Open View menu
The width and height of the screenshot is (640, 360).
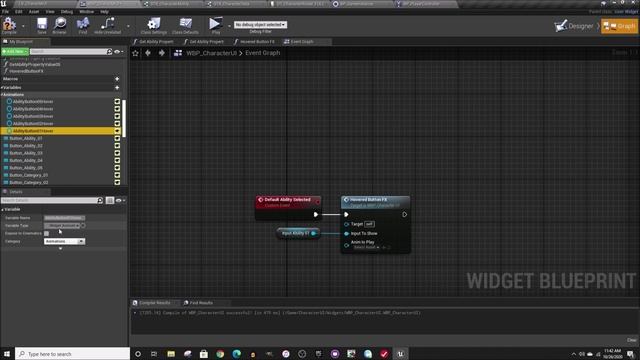[x=50, y=12]
